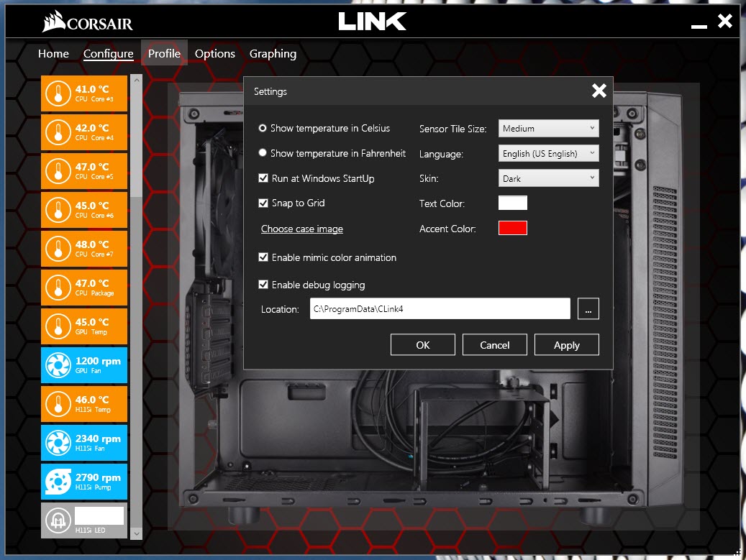Toggle Run at Windows StartUp checkbox
Image resolution: width=746 pixels, height=560 pixels.
(x=263, y=178)
